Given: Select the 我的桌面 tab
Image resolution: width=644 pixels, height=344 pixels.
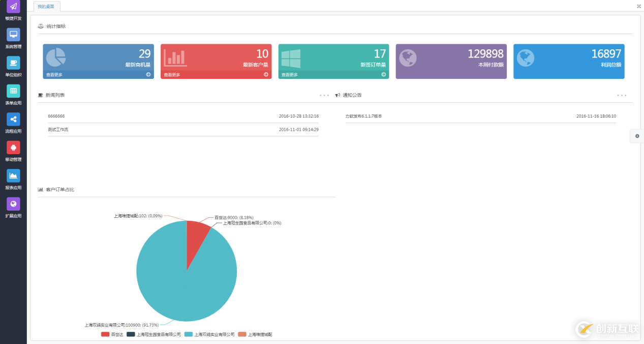Looking at the screenshot, I should click(47, 7).
